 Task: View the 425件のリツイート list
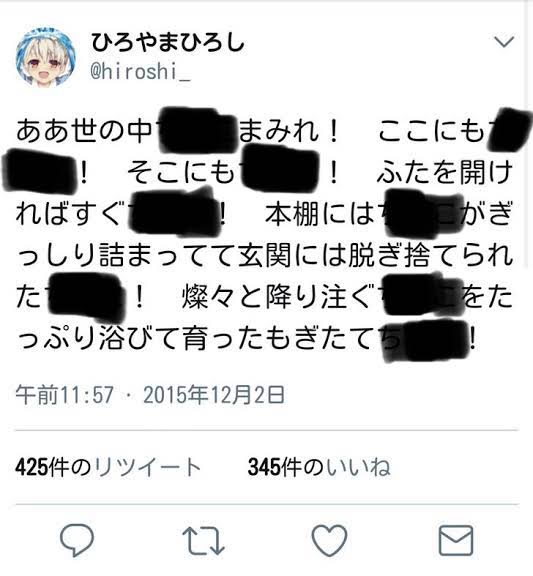(x=108, y=467)
